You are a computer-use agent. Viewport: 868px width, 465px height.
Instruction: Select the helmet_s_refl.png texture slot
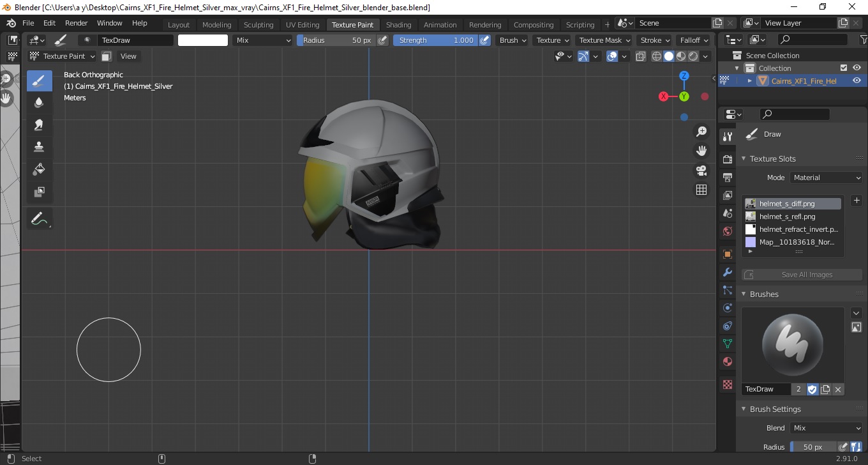point(787,217)
